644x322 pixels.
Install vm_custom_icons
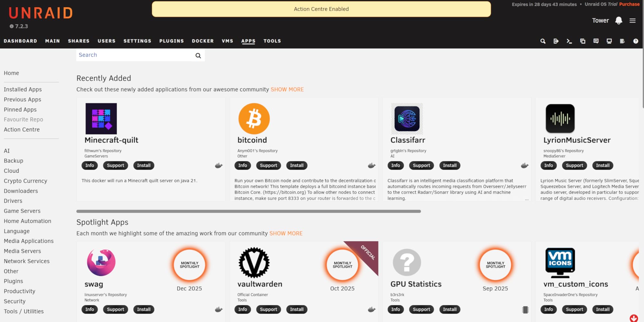[x=602, y=309]
